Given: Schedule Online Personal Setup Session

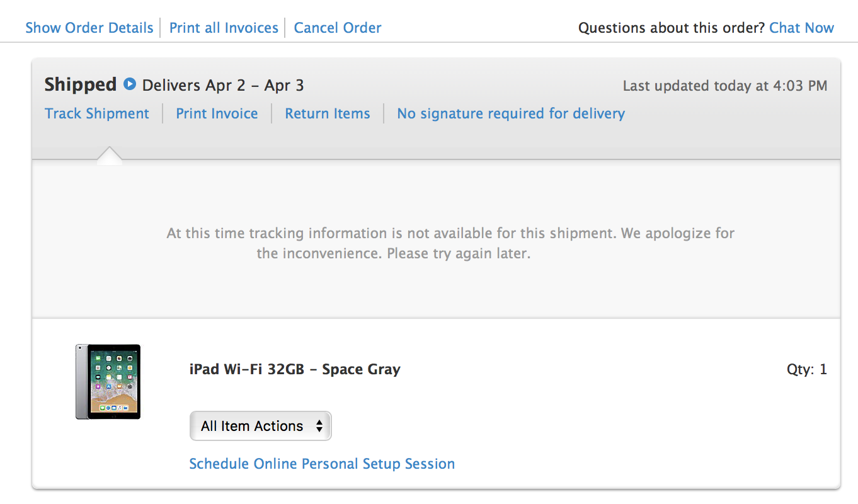Looking at the screenshot, I should click(x=322, y=464).
